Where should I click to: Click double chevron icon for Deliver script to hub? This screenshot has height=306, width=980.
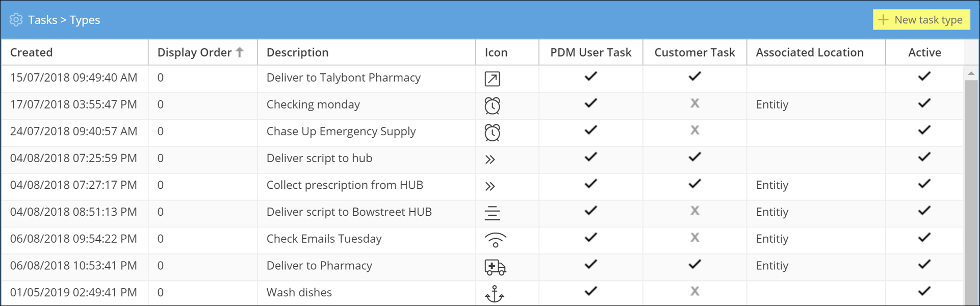[x=490, y=160]
